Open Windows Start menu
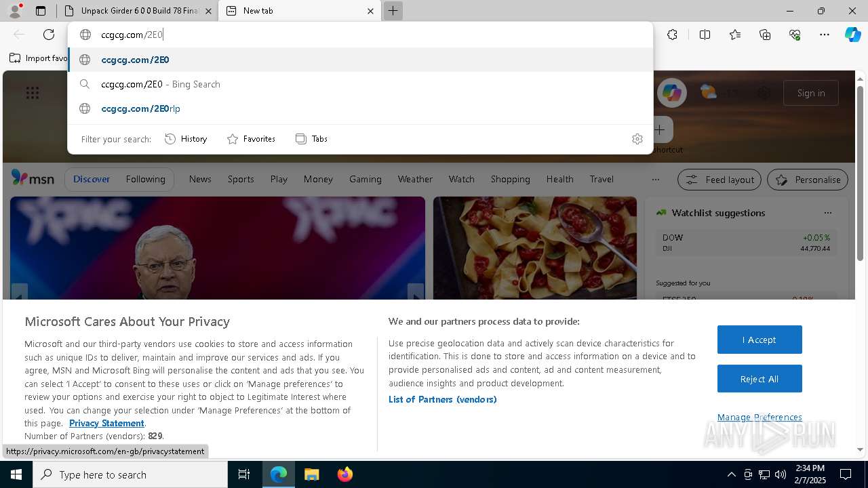Viewport: 868px width, 488px height. click(x=16, y=474)
